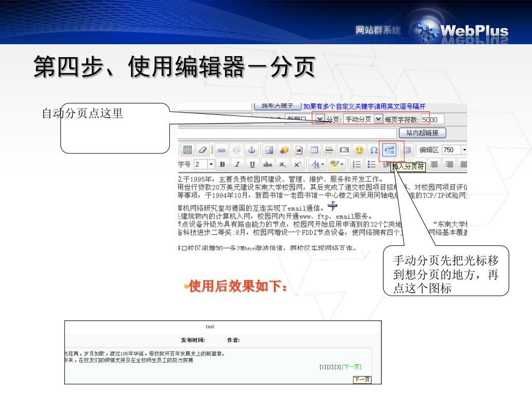532x399 pixels.
Task: Click the insert flash/media icon
Action: click(284, 150)
